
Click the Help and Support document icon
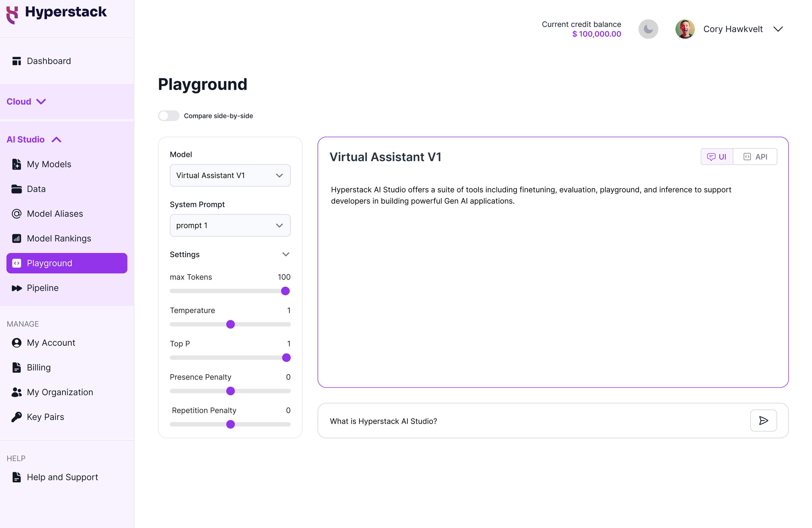[16, 477]
